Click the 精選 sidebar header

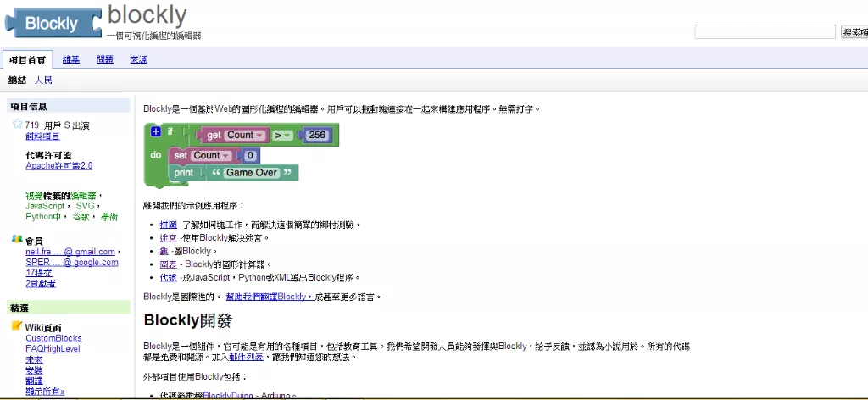tap(69, 308)
